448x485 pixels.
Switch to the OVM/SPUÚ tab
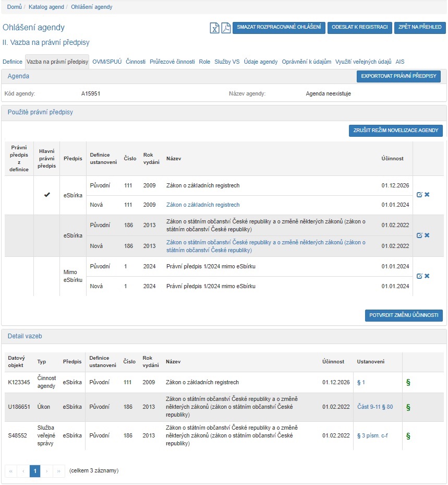click(107, 62)
